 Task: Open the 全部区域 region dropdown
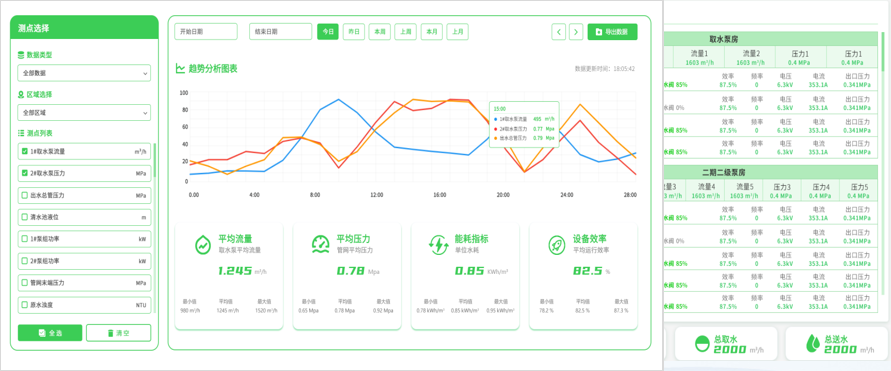coord(84,112)
